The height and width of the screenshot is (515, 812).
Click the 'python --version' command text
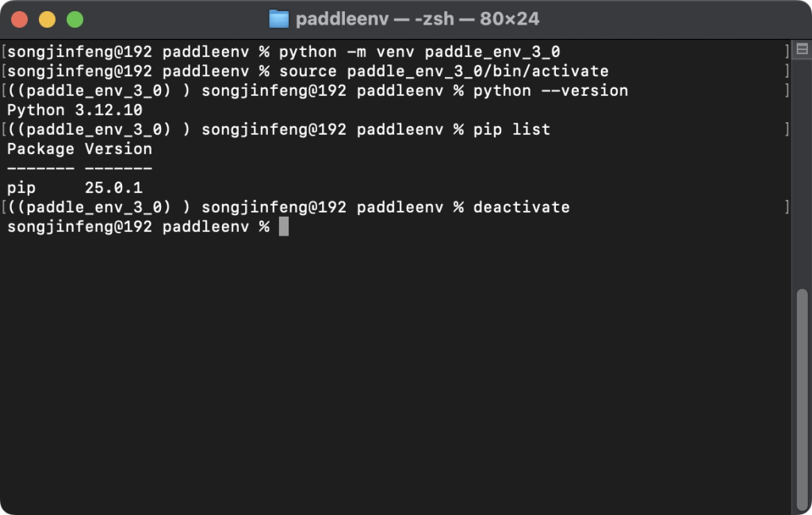point(550,91)
